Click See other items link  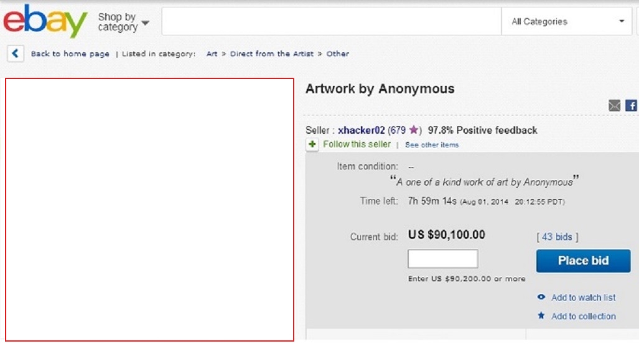point(432,145)
